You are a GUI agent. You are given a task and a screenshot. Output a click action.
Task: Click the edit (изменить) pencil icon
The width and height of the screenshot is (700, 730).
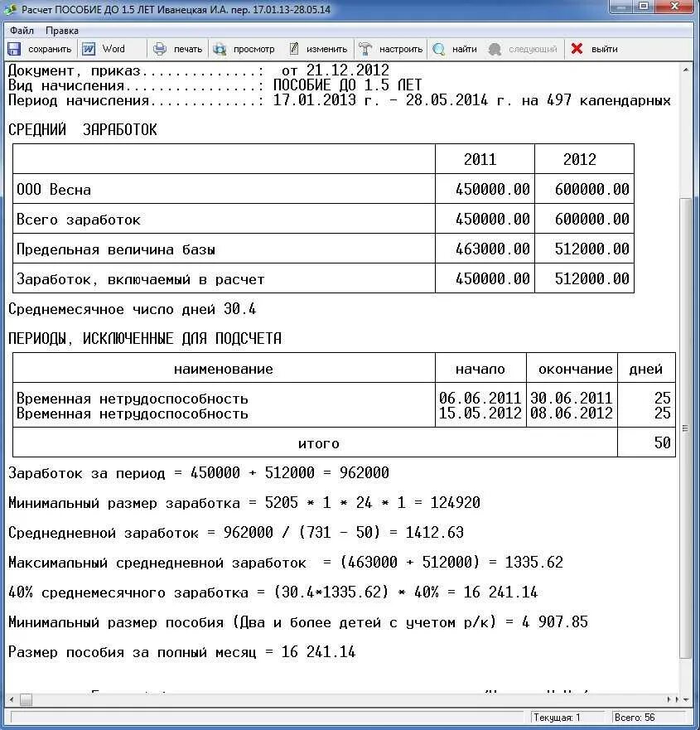tap(294, 49)
